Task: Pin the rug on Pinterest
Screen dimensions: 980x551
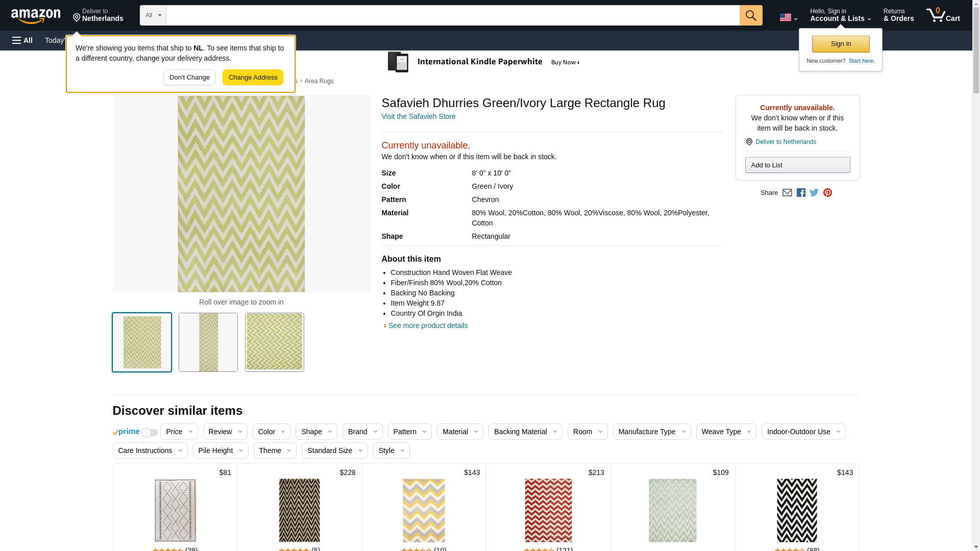Action: pyautogui.click(x=827, y=193)
